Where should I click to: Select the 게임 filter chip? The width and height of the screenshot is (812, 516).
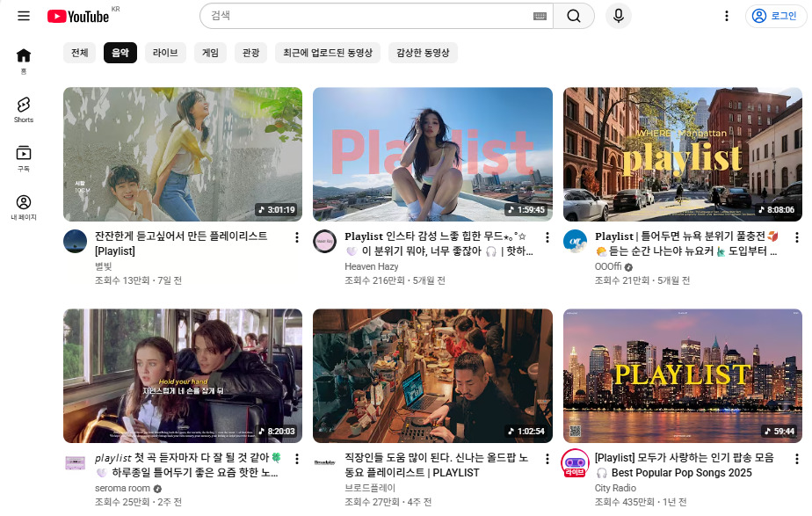coord(210,53)
